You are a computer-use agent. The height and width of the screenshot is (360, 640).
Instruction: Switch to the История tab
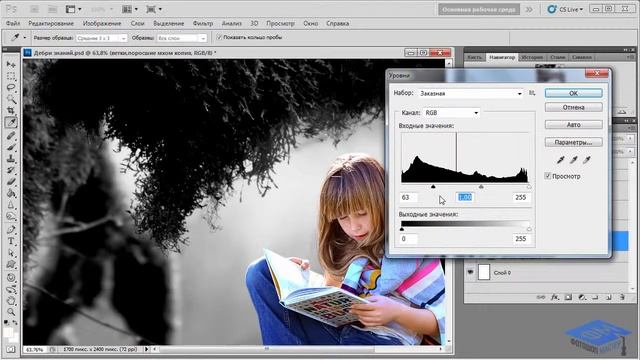(x=532, y=57)
